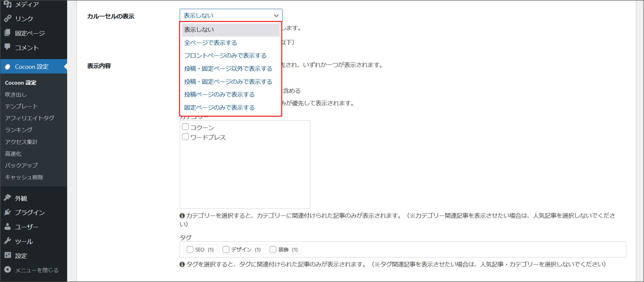Open the 吹き出し submenu
The width and height of the screenshot is (644, 282).
tap(16, 95)
